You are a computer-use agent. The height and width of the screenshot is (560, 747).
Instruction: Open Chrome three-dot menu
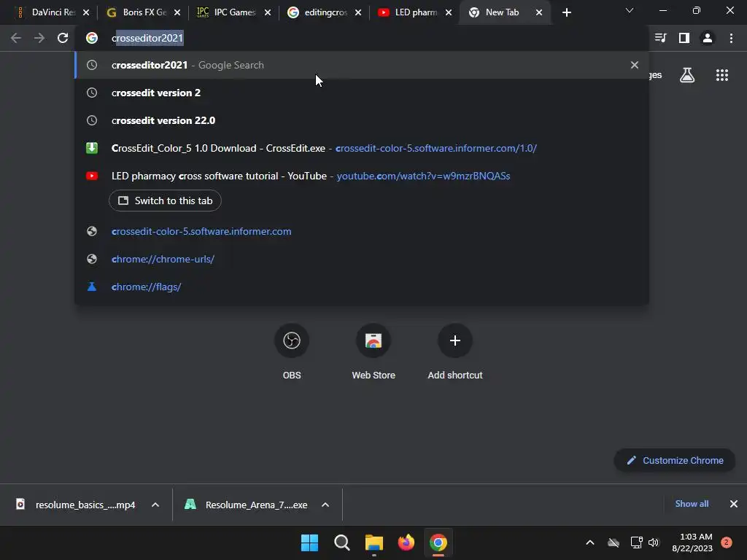point(731,38)
